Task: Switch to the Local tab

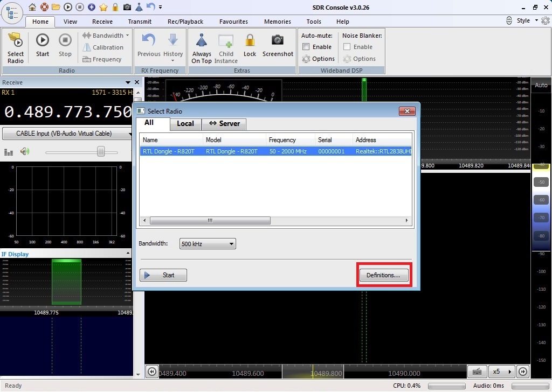Action: 185,123
